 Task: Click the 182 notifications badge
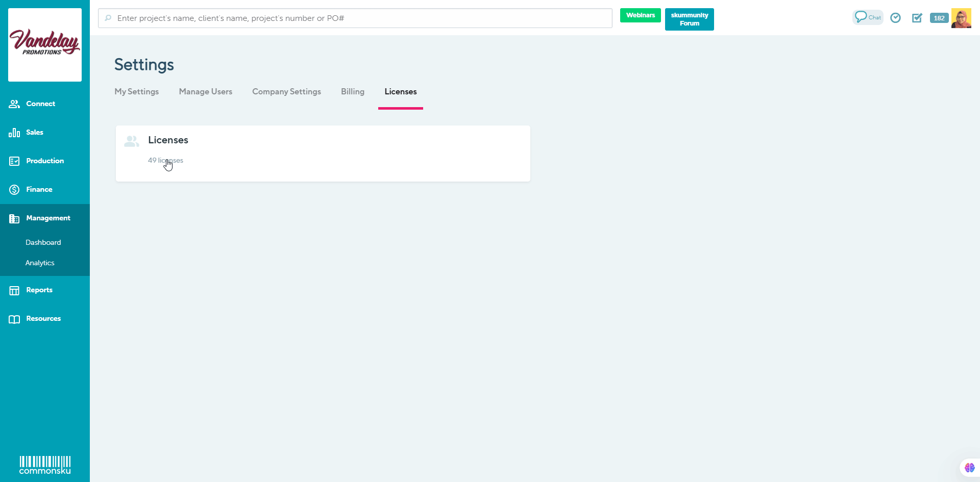pyautogui.click(x=939, y=18)
